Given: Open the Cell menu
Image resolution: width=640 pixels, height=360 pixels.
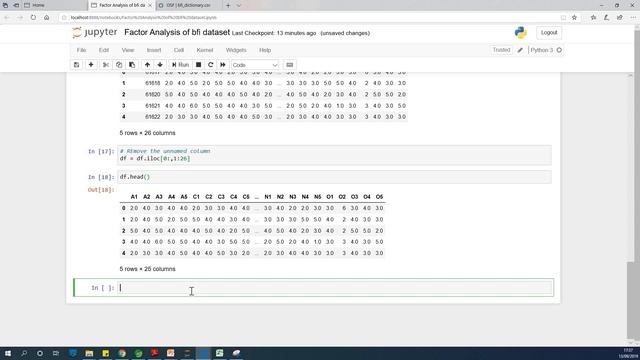Looking at the screenshot, I should pyautogui.click(x=179, y=50).
